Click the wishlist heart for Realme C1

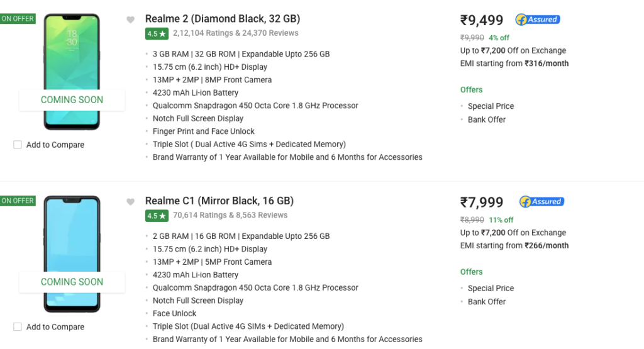[131, 202]
